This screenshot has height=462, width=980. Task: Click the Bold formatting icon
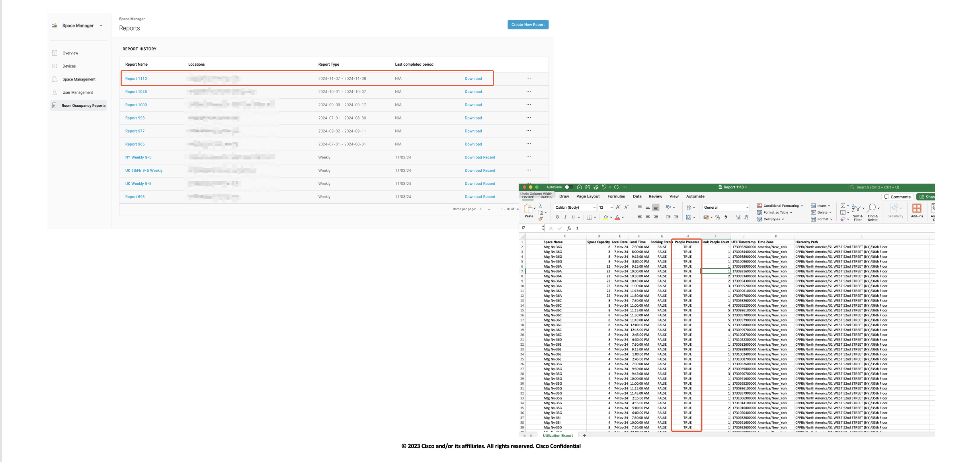(x=557, y=217)
